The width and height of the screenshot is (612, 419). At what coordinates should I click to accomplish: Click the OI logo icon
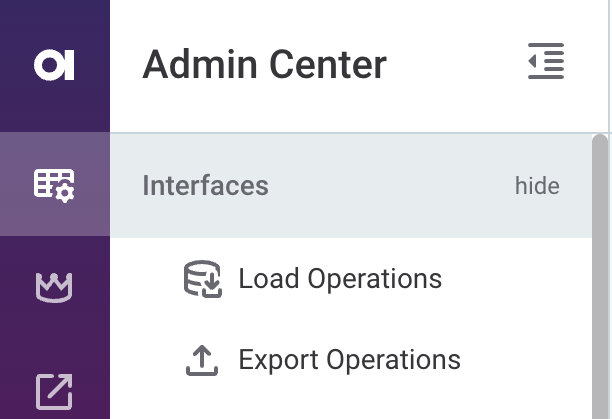[54, 66]
